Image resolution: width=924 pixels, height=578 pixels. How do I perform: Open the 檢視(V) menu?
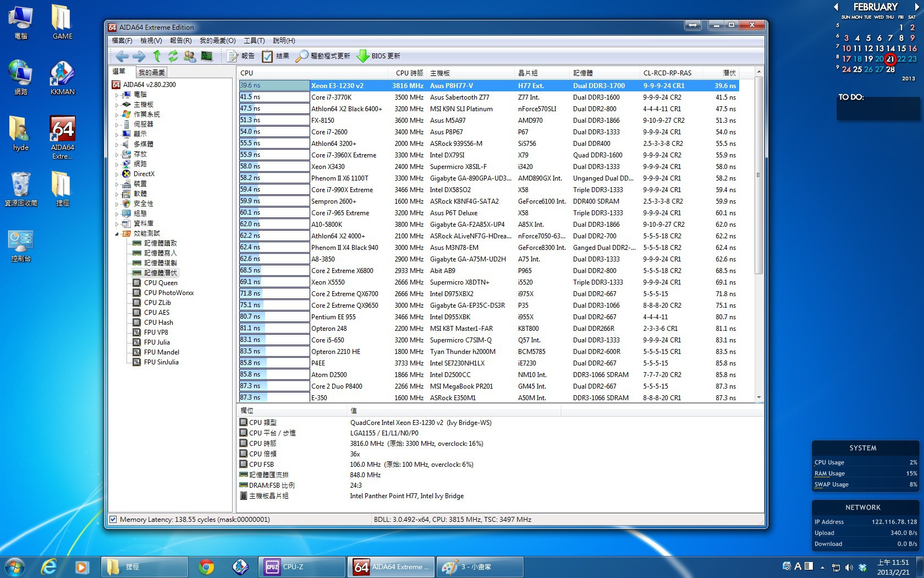[x=151, y=41]
